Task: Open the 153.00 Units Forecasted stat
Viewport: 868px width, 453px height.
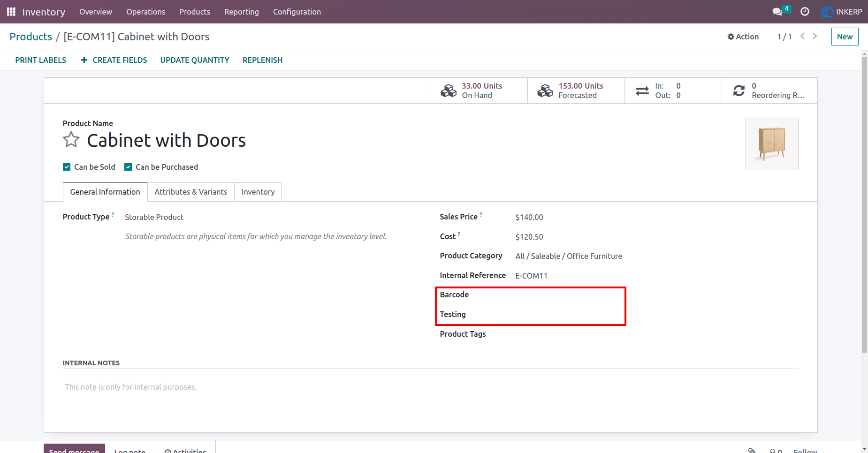Action: click(576, 91)
